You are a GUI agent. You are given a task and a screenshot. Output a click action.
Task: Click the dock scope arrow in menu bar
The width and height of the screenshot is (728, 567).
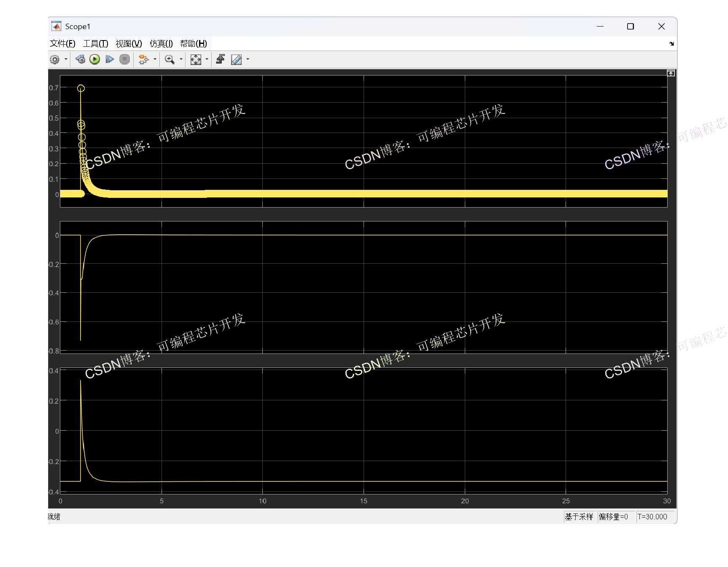pos(671,44)
